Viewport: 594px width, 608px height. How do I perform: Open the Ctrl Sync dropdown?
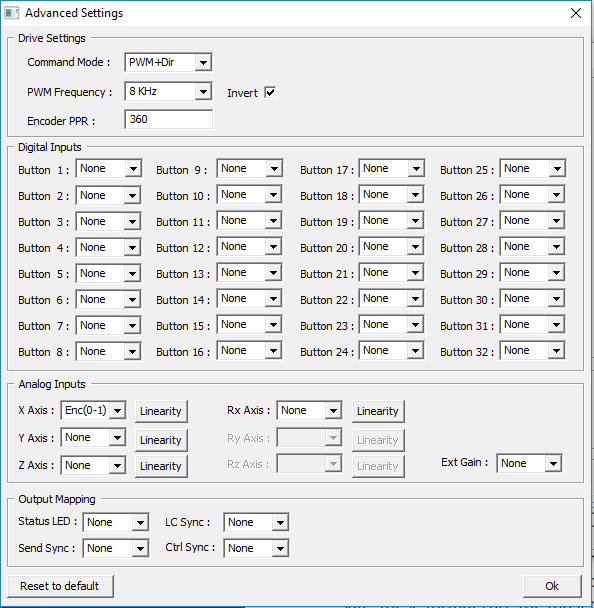[256, 548]
